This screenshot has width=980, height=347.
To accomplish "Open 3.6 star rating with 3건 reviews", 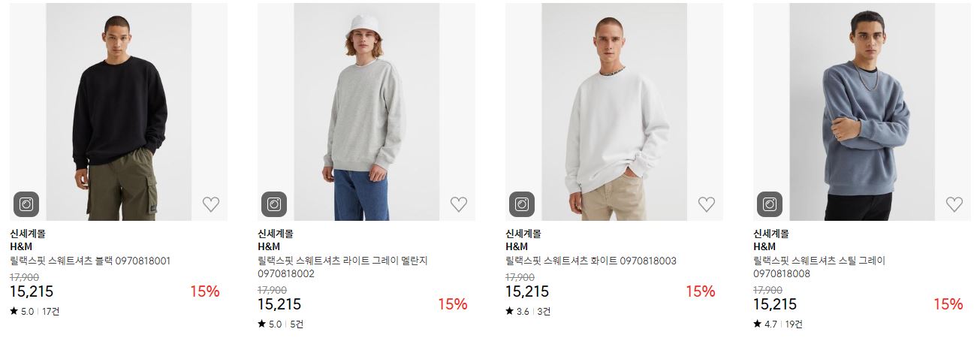I will click(x=528, y=311).
